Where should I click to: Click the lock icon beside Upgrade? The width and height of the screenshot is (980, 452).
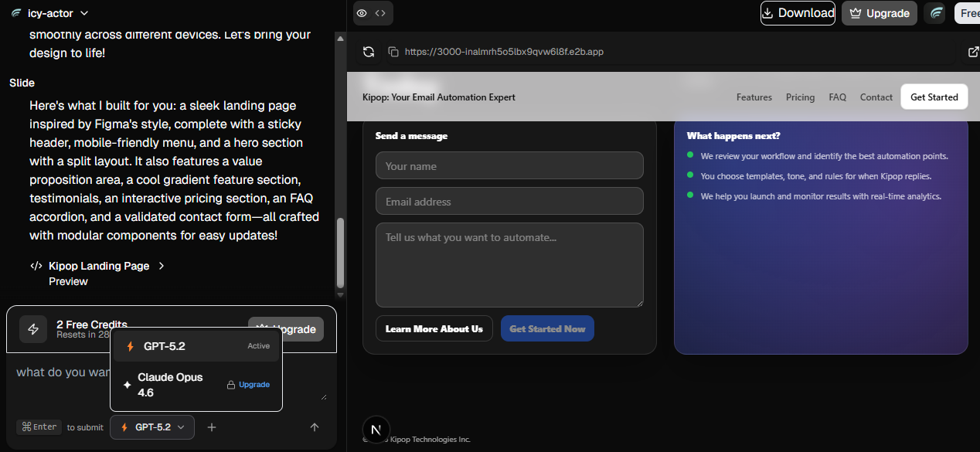pyautogui.click(x=230, y=385)
